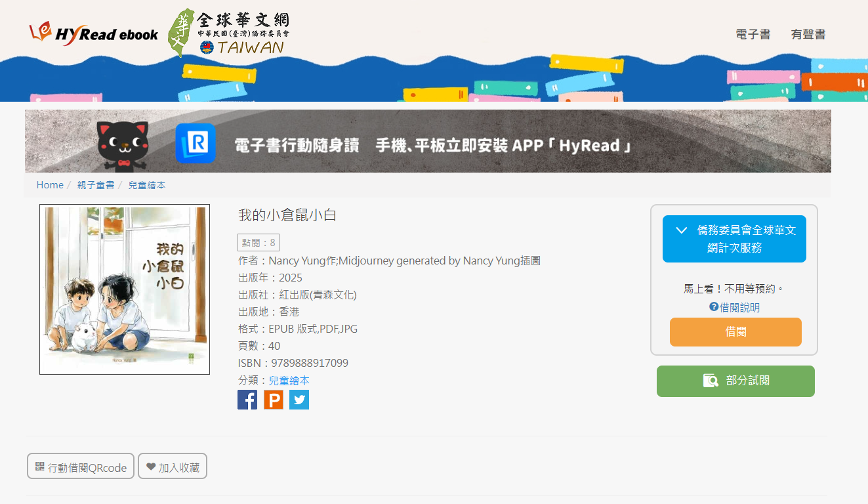Share the book on Twitter

coord(299,400)
